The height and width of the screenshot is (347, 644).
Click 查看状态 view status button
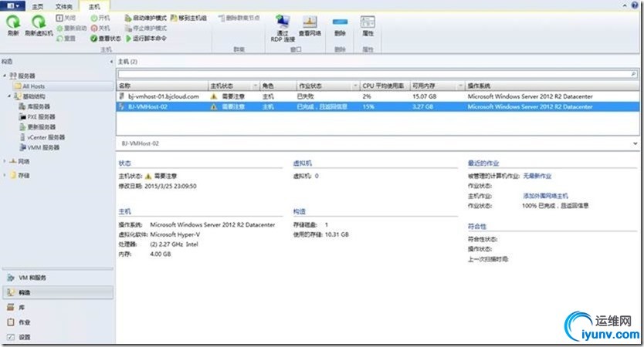(106, 38)
